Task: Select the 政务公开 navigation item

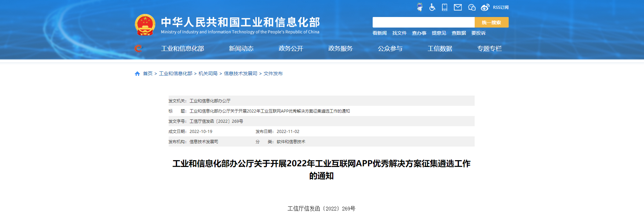Action: (291, 49)
